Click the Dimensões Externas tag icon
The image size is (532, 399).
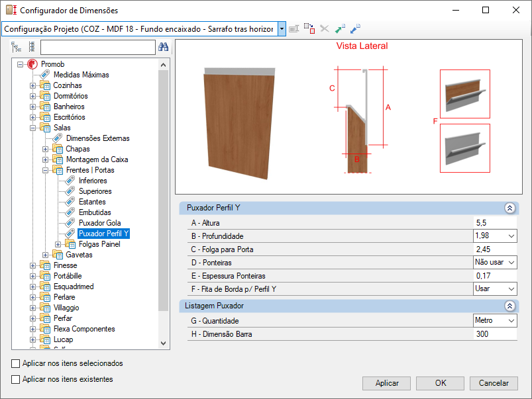point(58,138)
